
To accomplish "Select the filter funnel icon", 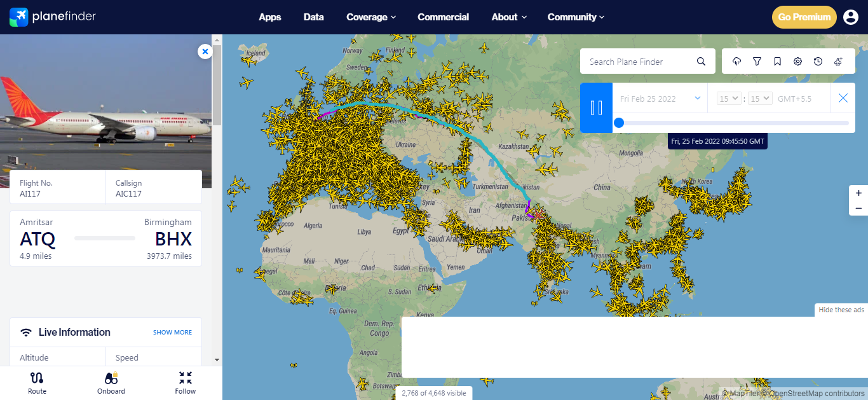I will coord(757,61).
